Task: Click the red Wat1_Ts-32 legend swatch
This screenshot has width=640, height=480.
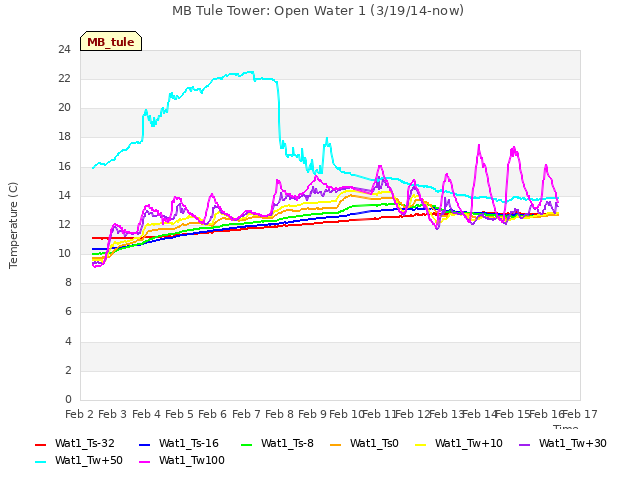Action: point(40,444)
